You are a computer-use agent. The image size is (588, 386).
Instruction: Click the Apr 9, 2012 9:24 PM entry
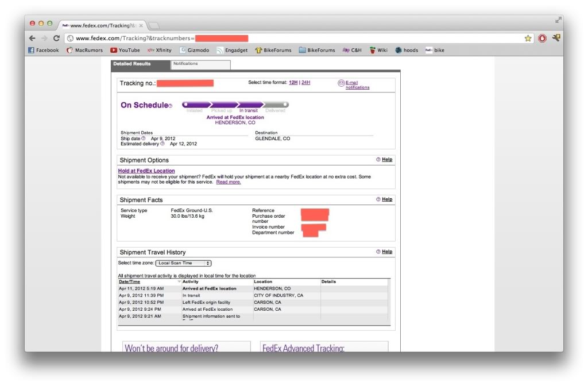pos(140,310)
